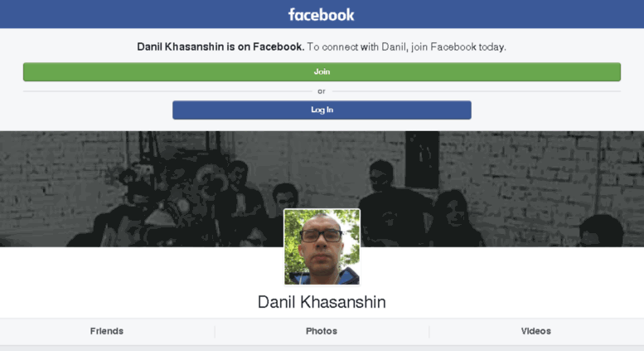Open Danil Khasanshin's profile picture

pyautogui.click(x=322, y=246)
